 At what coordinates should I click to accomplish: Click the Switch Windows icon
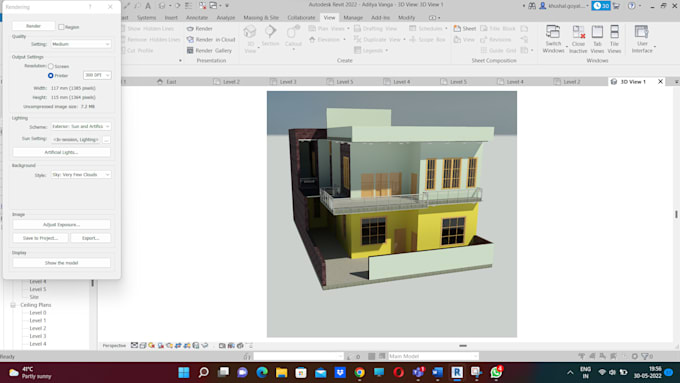553,32
